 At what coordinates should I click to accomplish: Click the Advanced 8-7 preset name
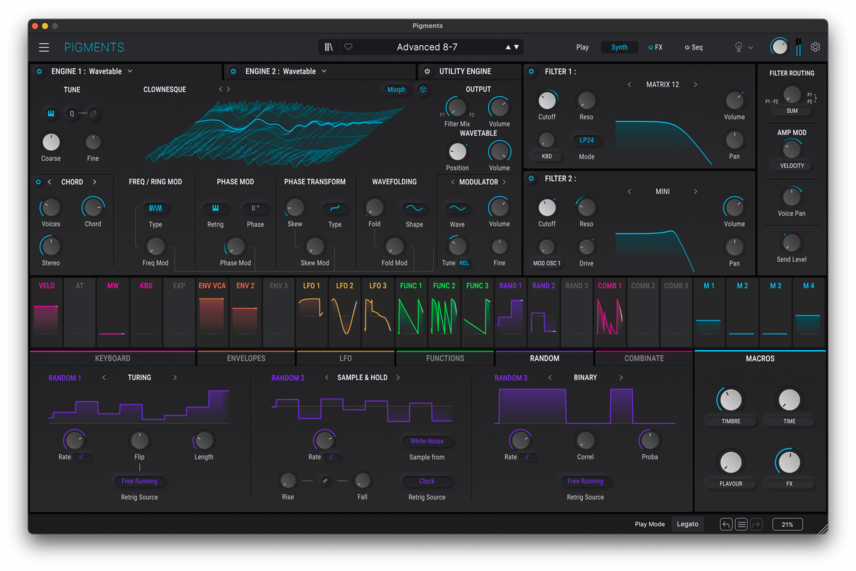click(427, 47)
